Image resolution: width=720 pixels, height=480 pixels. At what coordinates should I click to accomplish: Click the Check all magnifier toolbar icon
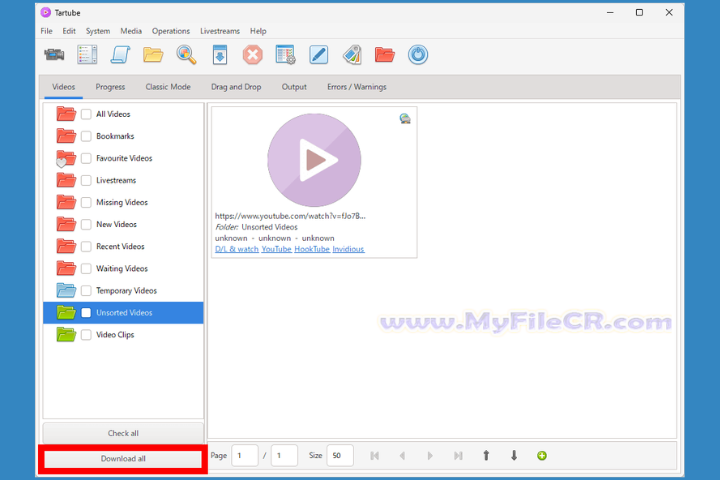[186, 55]
